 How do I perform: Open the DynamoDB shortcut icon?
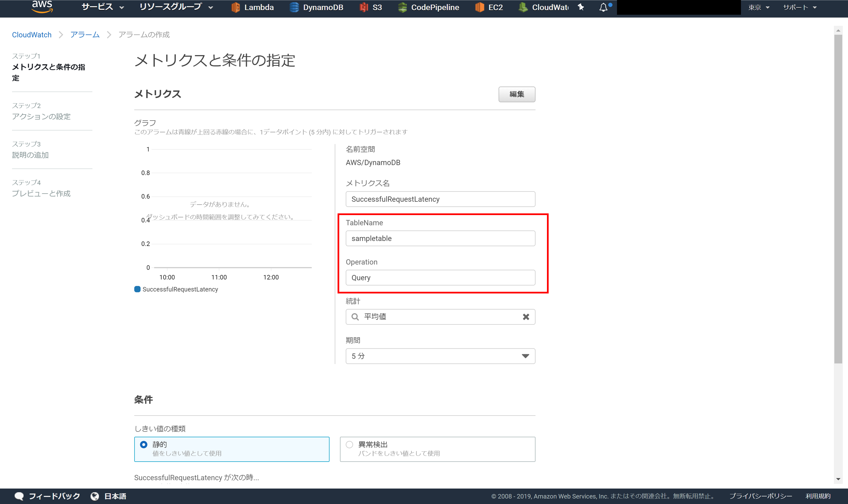point(294,8)
